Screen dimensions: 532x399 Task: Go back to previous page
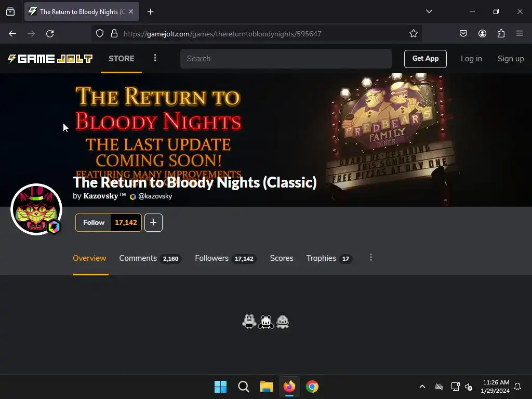click(x=12, y=34)
